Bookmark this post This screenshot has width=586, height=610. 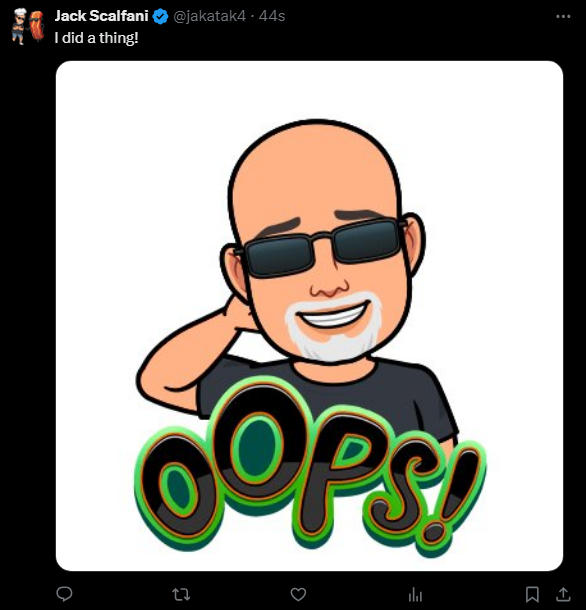click(532, 594)
